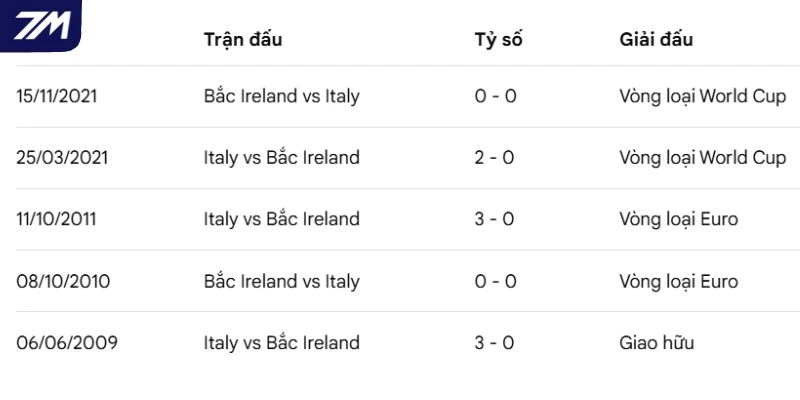Open the 06/06/2009 Italy vs Bắc Ireland match

tap(281, 343)
